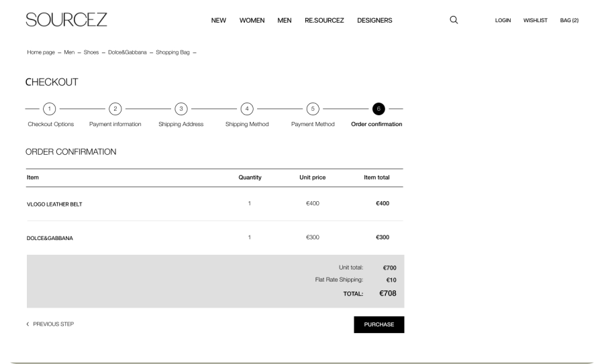Click the Flat Rate Shipping label
The height and width of the screenshot is (364, 604).
click(x=339, y=280)
